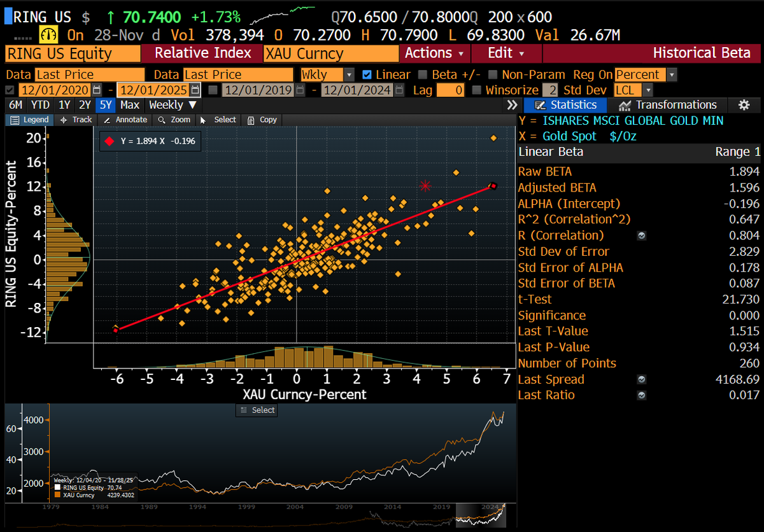Screen dimensions: 764x532
Task: Activate the Zoom magnifier tool
Action: [174, 120]
